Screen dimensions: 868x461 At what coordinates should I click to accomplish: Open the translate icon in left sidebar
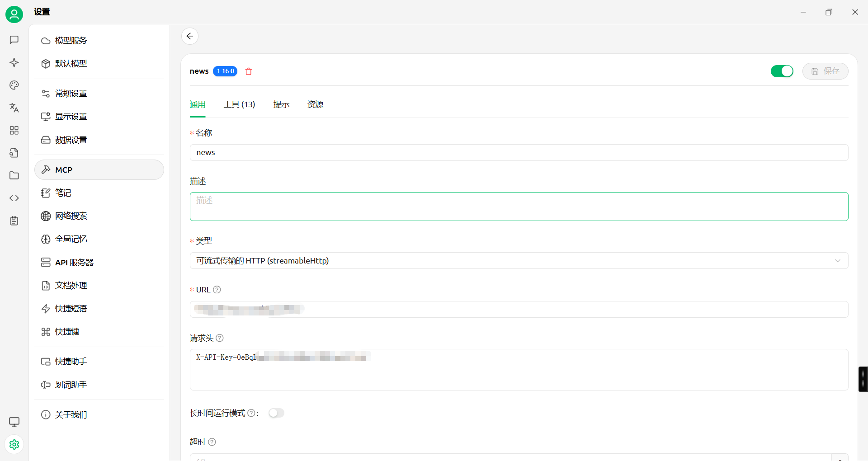click(14, 108)
